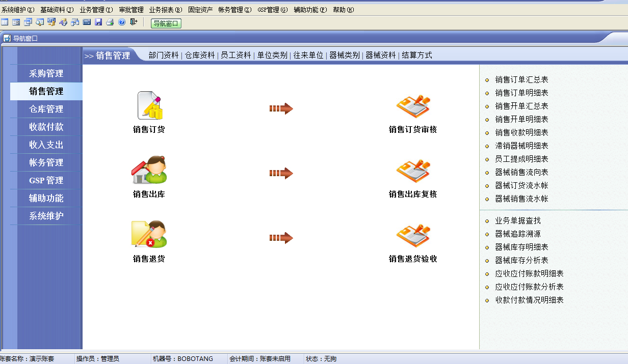Open the 往来单位 link
Viewport: 628px width, 364px height.
308,55
